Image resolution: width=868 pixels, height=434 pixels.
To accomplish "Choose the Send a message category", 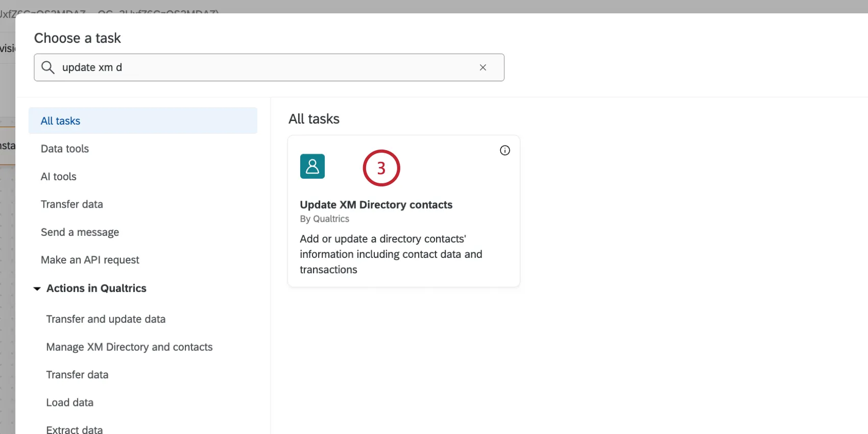I will (80, 232).
